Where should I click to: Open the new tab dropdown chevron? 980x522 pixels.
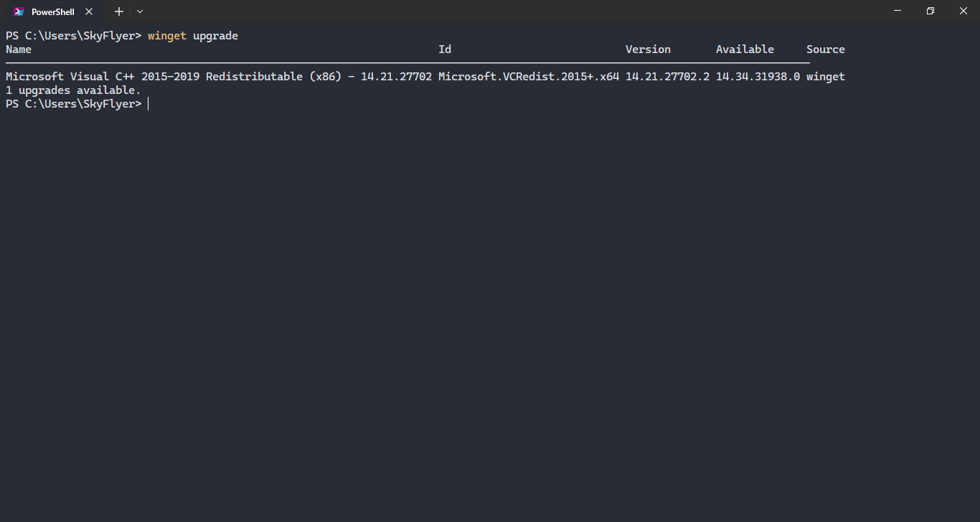click(139, 11)
